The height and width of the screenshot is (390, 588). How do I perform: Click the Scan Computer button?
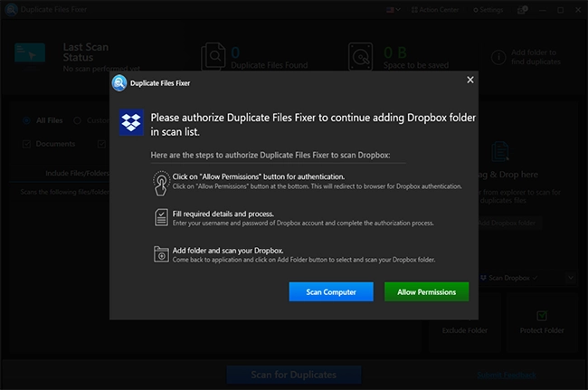[331, 291]
